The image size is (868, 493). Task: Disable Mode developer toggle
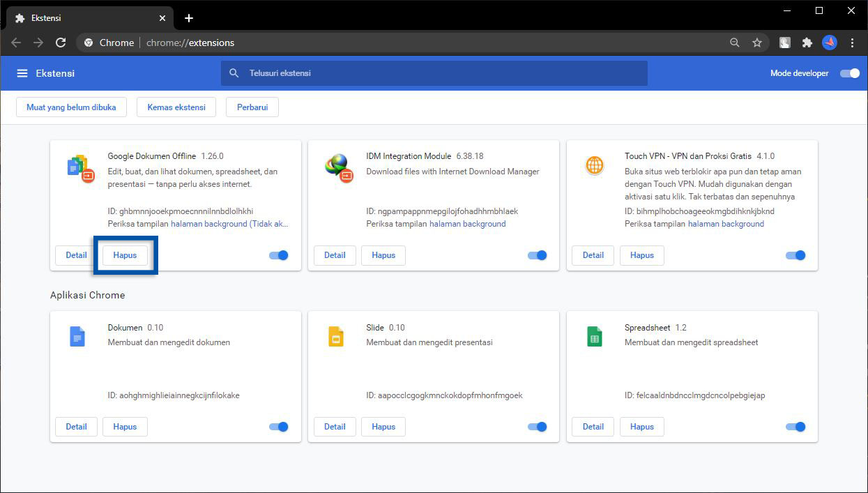(x=850, y=73)
